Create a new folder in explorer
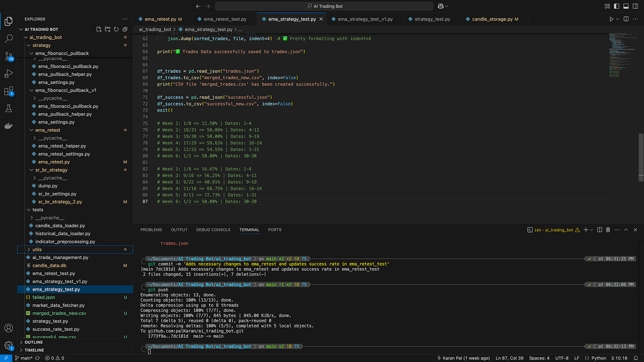The width and height of the screenshot is (644, 362). (x=108, y=29)
